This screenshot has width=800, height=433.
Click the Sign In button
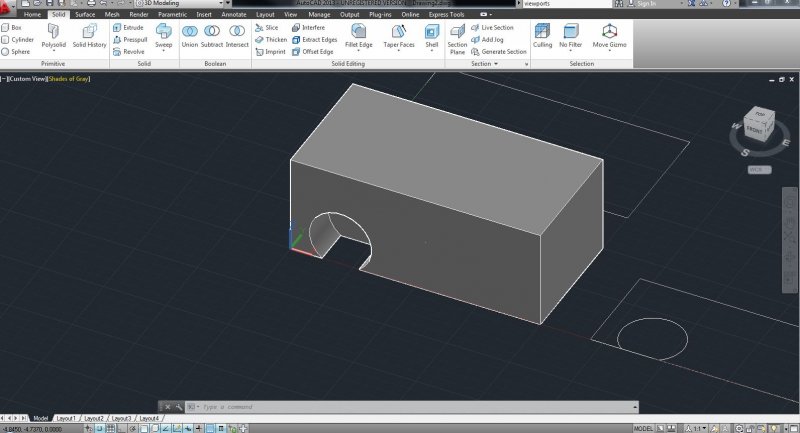[x=646, y=4]
